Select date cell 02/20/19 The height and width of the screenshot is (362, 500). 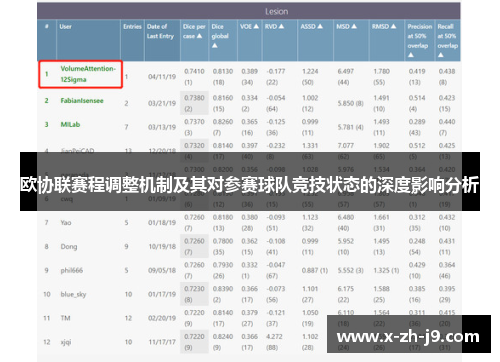point(162,318)
